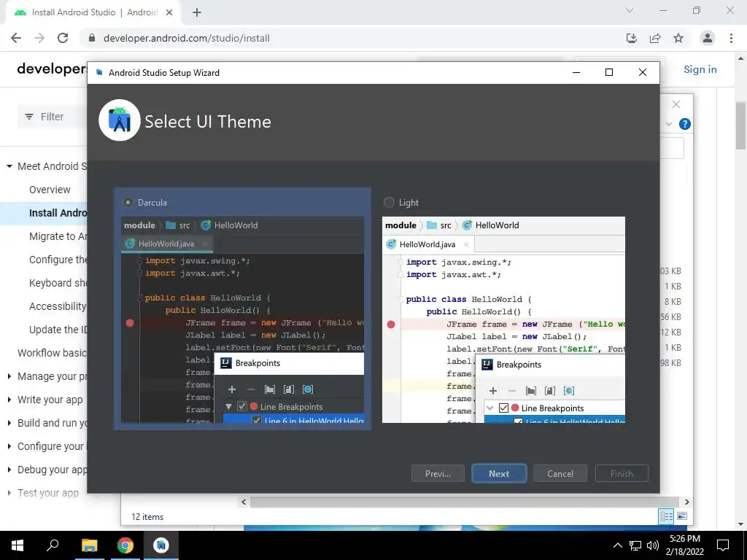Open Google Chrome from the taskbar
This screenshot has height=560, width=747.
[x=125, y=545]
